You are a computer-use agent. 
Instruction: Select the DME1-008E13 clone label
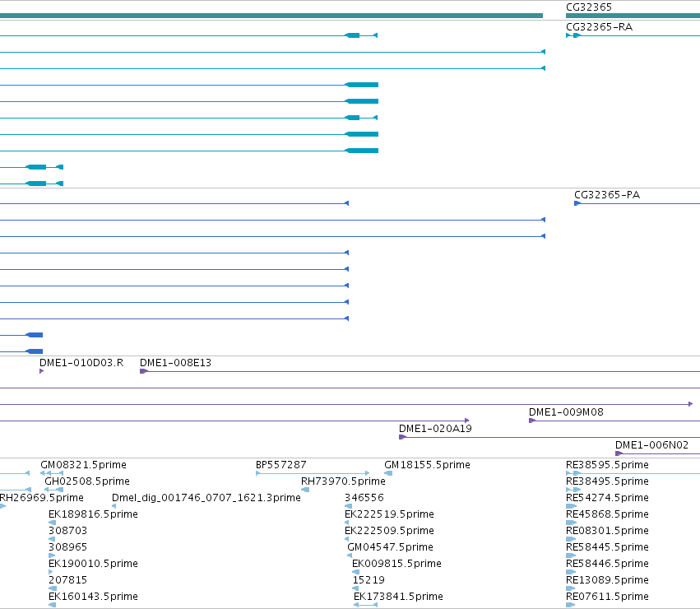(175, 363)
